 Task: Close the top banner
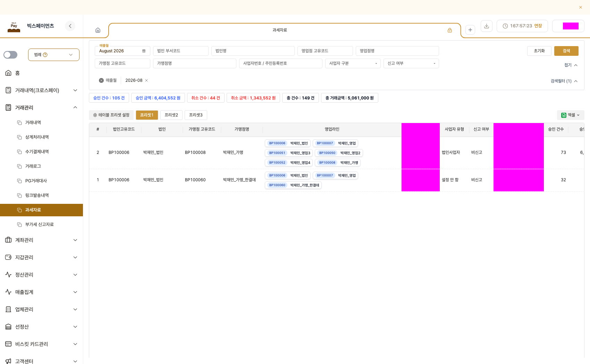tap(581, 7)
